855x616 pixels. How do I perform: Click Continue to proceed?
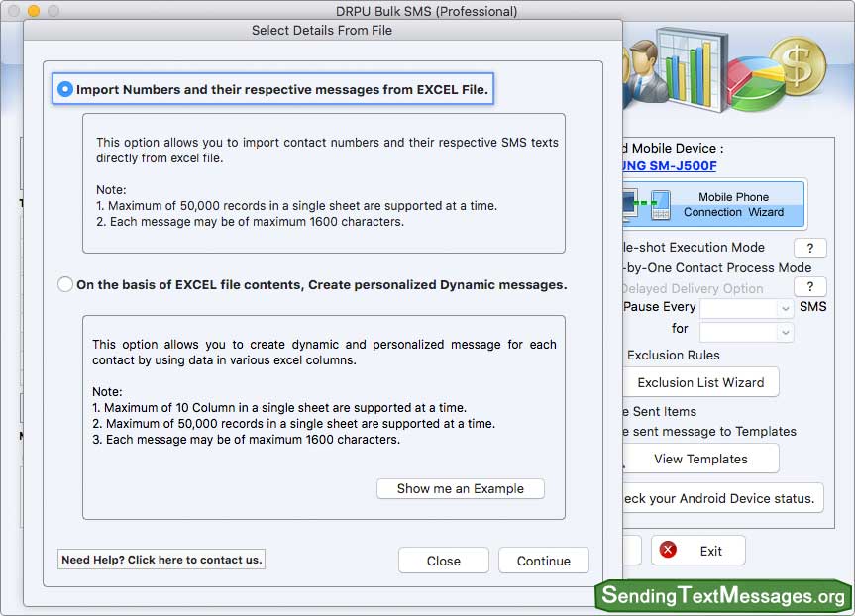point(544,561)
